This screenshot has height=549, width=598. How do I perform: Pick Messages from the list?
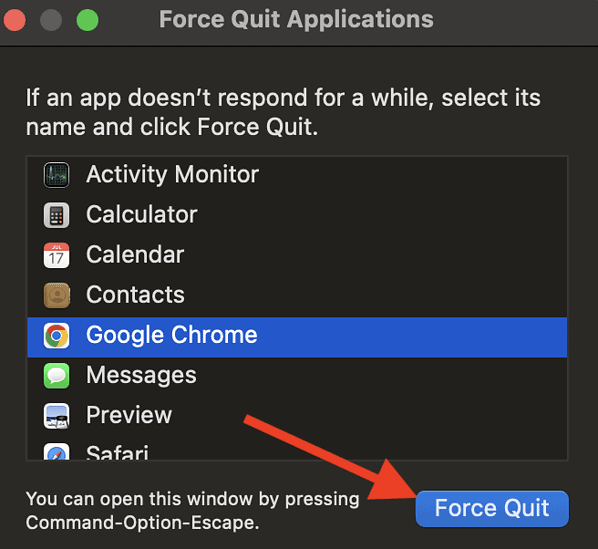(297, 376)
